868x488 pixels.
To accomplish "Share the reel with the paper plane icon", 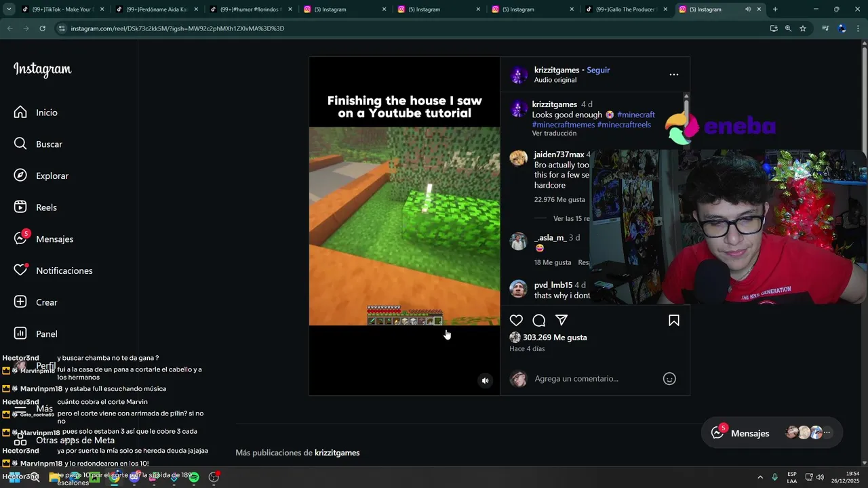I will click(561, 321).
